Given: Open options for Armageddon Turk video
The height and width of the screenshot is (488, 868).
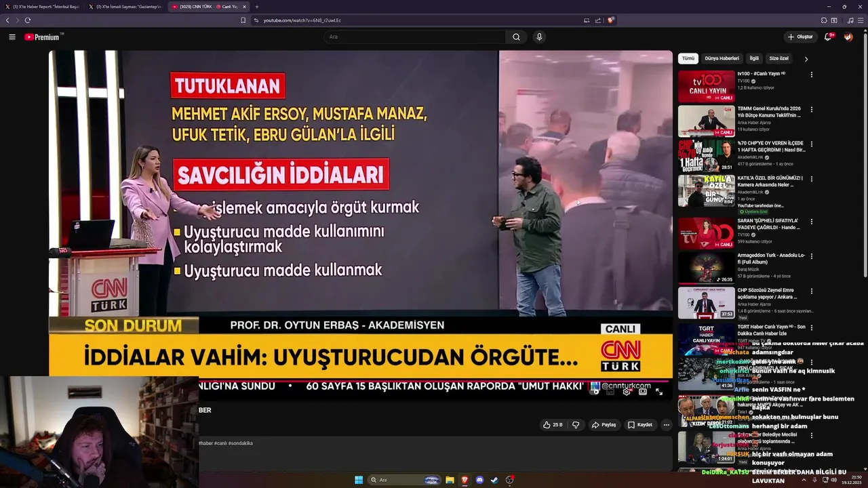Looking at the screenshot, I should click(811, 256).
